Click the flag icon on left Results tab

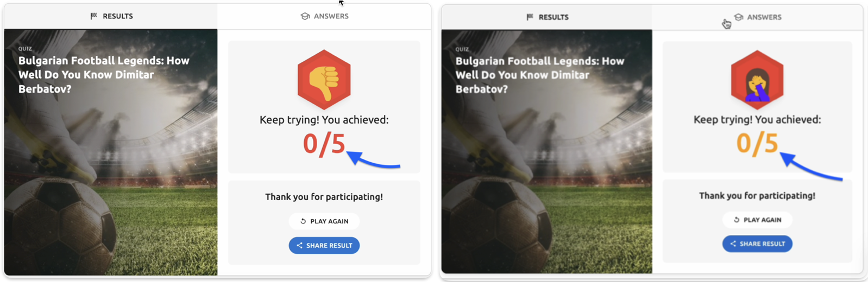click(93, 16)
